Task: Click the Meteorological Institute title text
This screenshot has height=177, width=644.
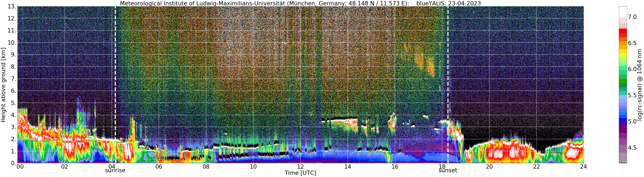Action: (x=265, y=3)
